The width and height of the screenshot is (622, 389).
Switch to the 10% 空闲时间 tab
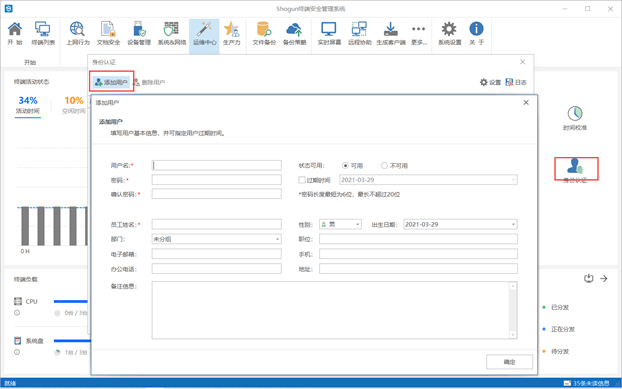click(x=74, y=105)
